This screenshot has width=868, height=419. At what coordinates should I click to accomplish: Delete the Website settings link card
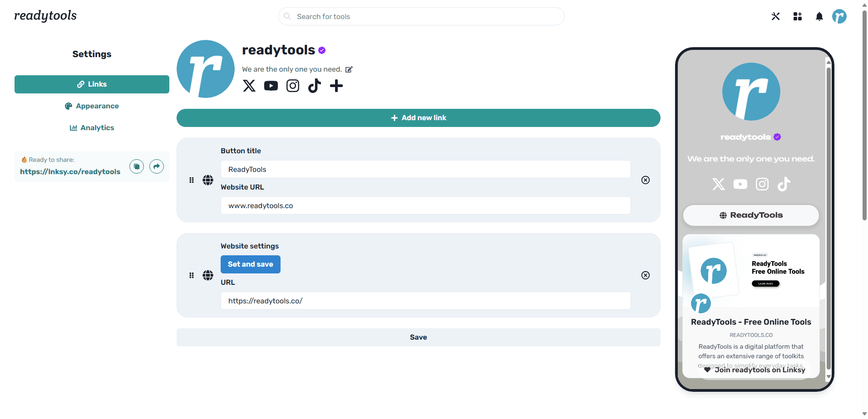[x=645, y=275]
